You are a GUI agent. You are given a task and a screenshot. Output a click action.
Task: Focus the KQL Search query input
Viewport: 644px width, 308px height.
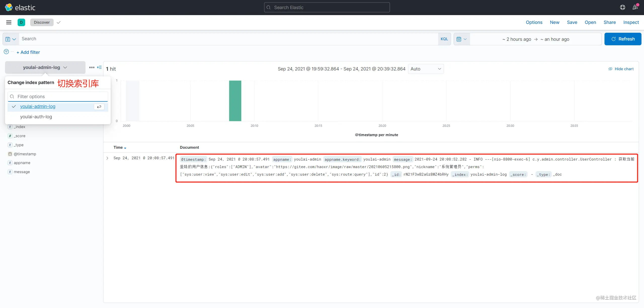pyautogui.click(x=228, y=39)
